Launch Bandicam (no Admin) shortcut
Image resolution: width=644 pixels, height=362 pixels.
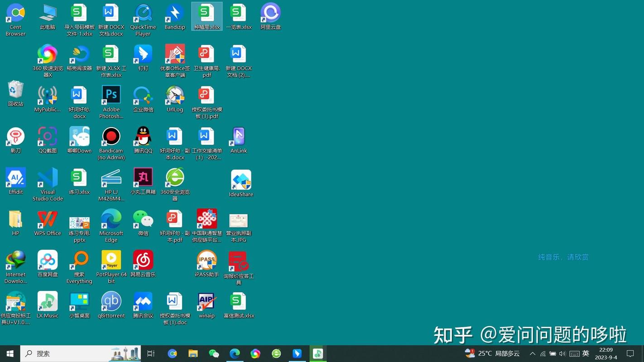coord(111,137)
